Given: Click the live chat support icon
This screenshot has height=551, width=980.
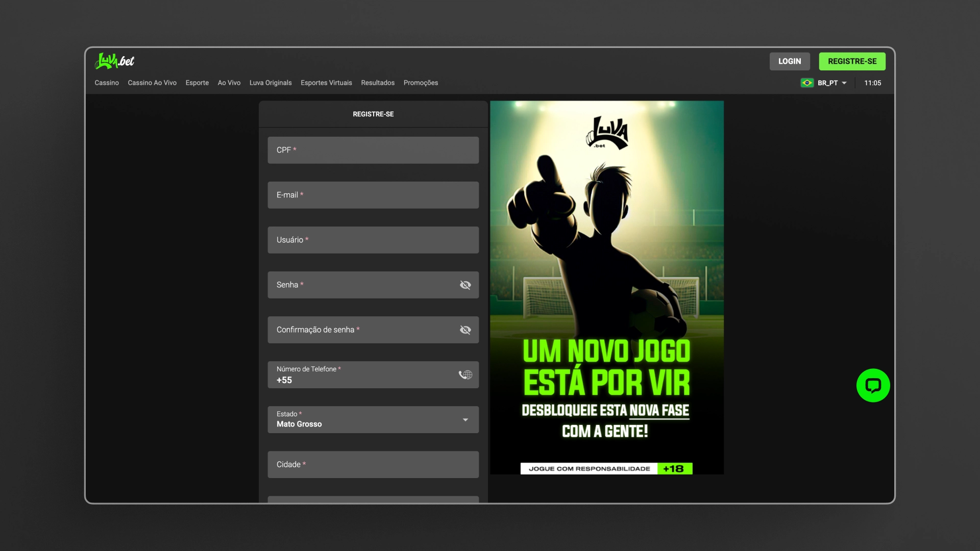Looking at the screenshot, I should (x=873, y=386).
